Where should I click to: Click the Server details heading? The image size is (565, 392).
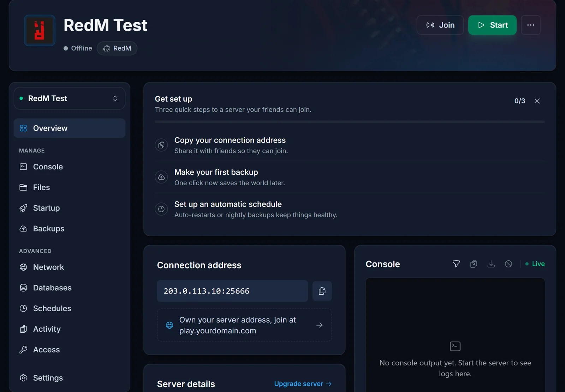tap(186, 384)
